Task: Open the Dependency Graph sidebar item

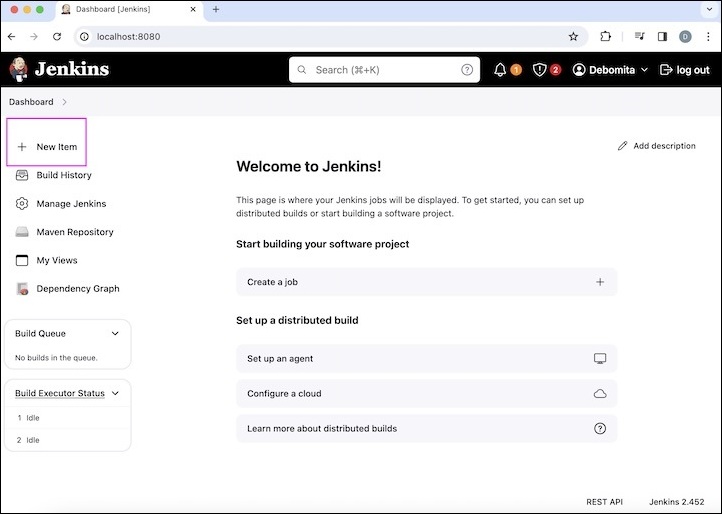Action: (78, 289)
